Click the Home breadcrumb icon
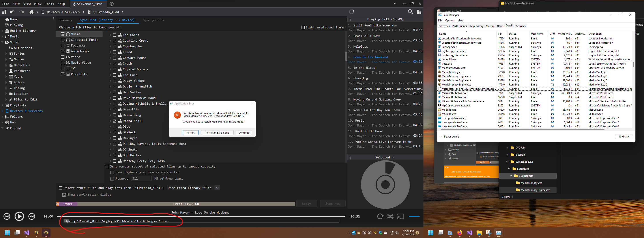Image resolution: width=644 pixels, height=238 pixels. [x=31, y=12]
